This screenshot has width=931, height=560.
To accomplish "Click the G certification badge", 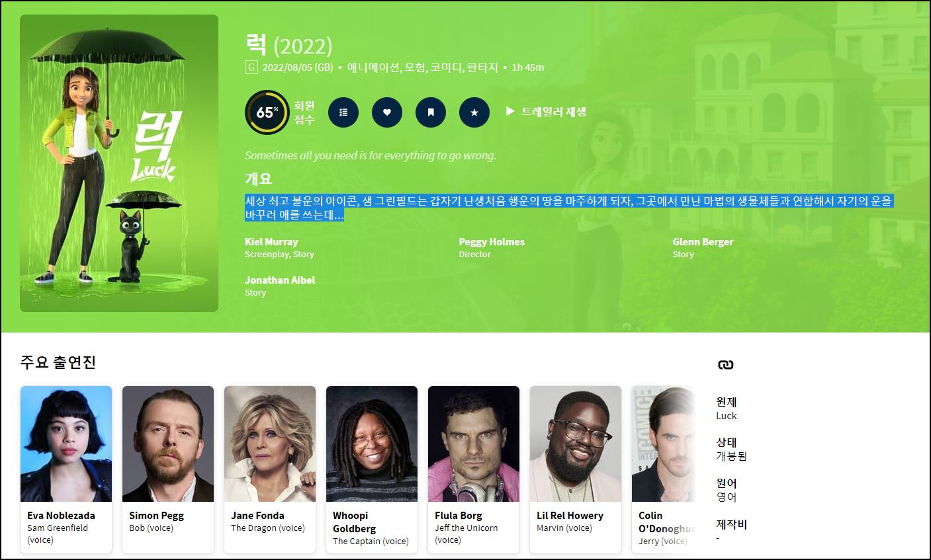I will (x=251, y=67).
